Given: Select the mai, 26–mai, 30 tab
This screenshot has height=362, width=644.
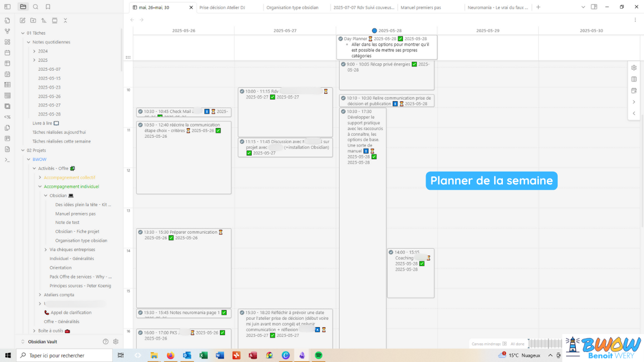Looking at the screenshot, I should point(163,8).
